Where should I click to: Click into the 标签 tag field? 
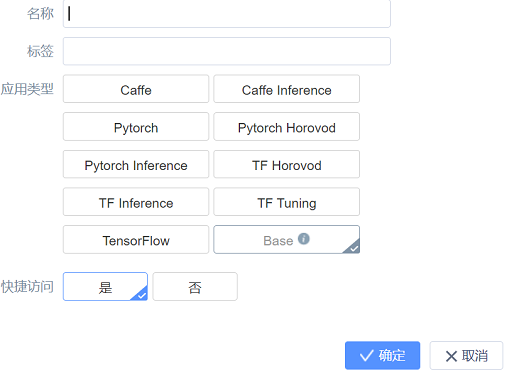click(227, 51)
